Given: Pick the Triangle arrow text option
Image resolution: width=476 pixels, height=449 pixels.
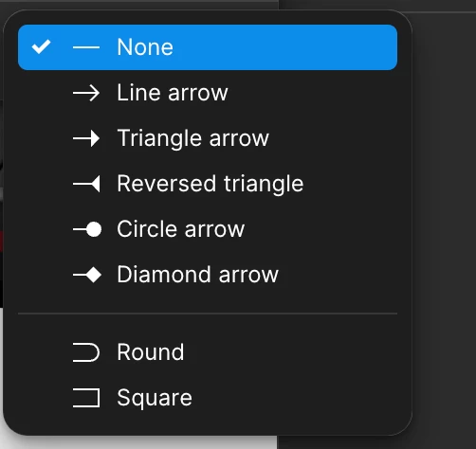Looking at the screenshot, I should 192,138.
